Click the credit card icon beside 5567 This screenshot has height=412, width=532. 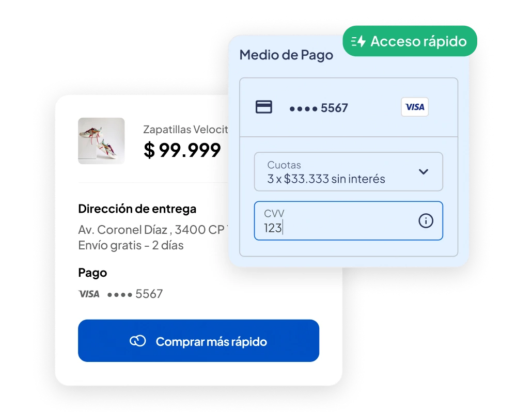[x=263, y=107]
